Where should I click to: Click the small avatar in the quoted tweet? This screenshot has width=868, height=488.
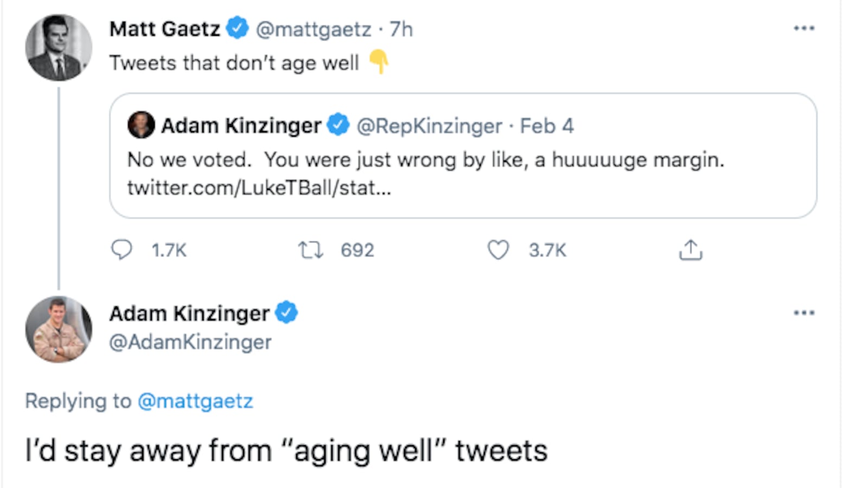tap(141, 125)
